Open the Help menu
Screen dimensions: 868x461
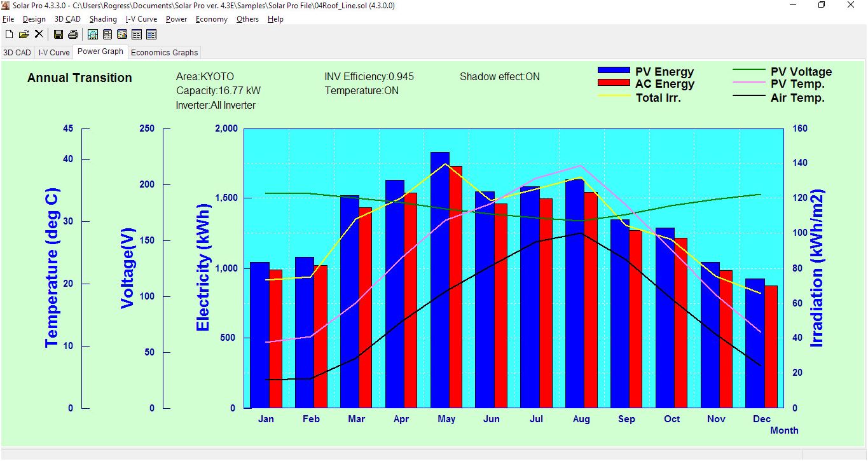point(275,19)
